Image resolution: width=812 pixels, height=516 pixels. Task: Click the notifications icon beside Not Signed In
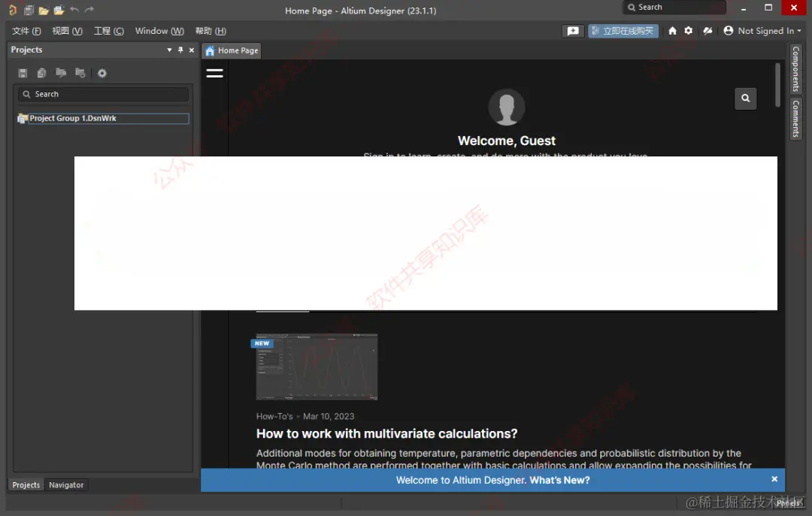point(707,31)
